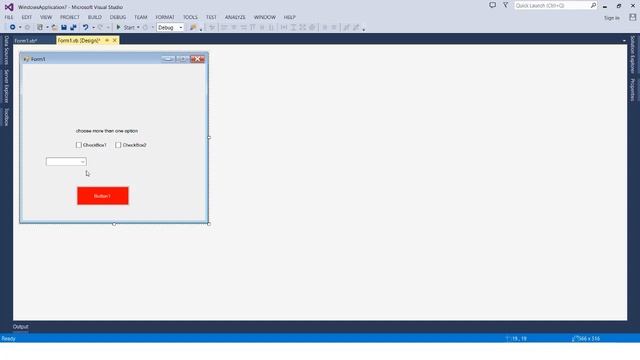Click the Save All toolbar icon
Image resolution: width=640 pixels, height=360 pixels.
tap(73, 27)
